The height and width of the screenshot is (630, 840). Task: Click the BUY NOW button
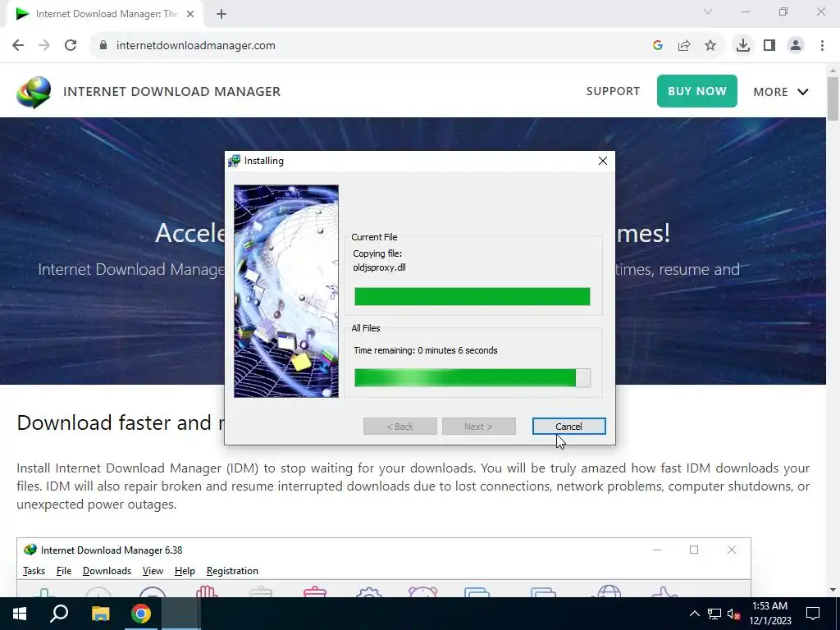point(697,91)
